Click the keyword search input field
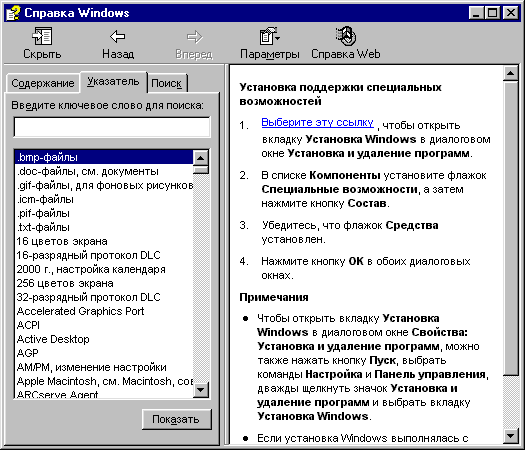This screenshot has height=450, width=525. 112,127
